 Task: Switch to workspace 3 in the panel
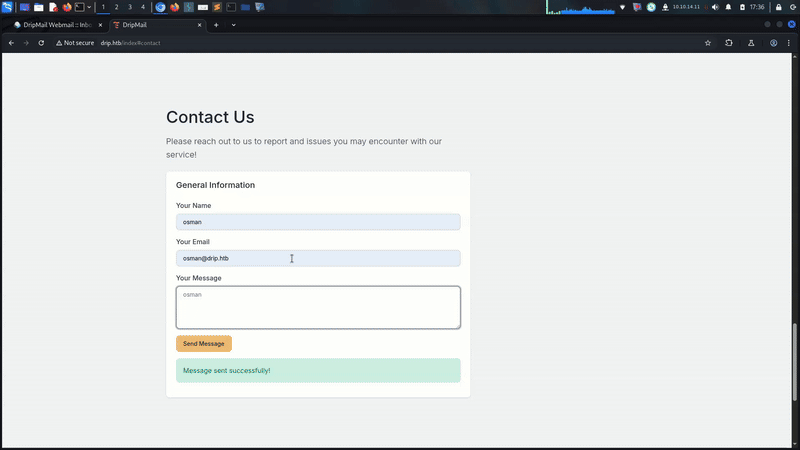[129, 7]
